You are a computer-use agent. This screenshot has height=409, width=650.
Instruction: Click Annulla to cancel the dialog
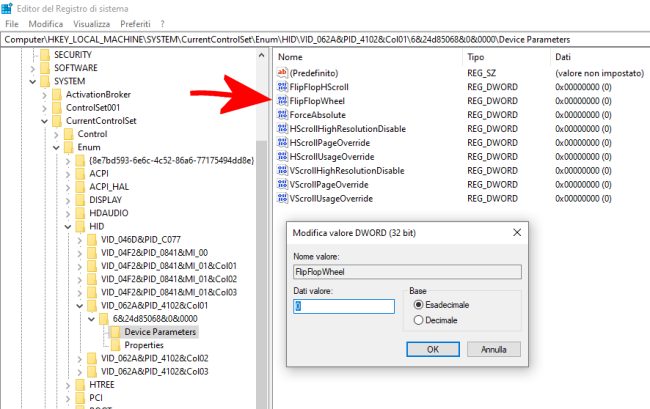pos(494,349)
